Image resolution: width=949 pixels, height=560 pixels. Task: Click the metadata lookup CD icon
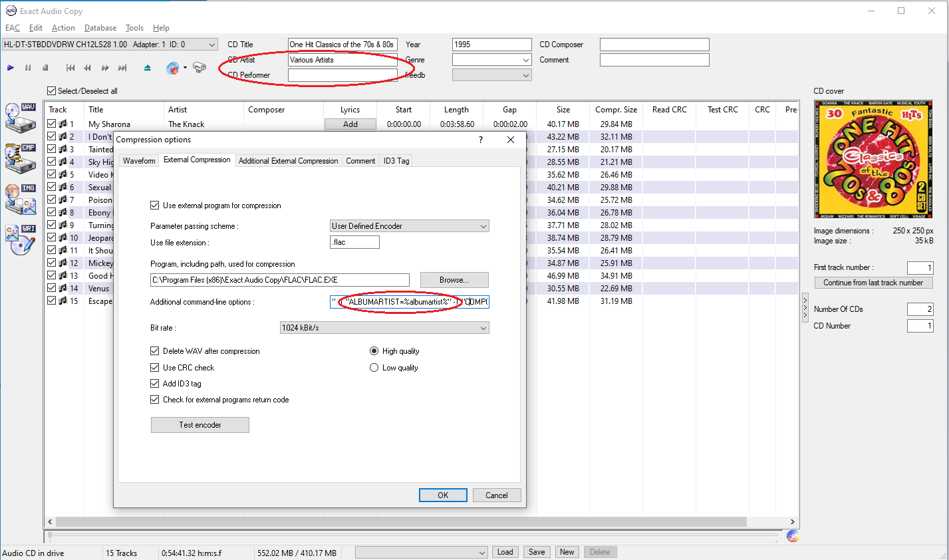[172, 68]
